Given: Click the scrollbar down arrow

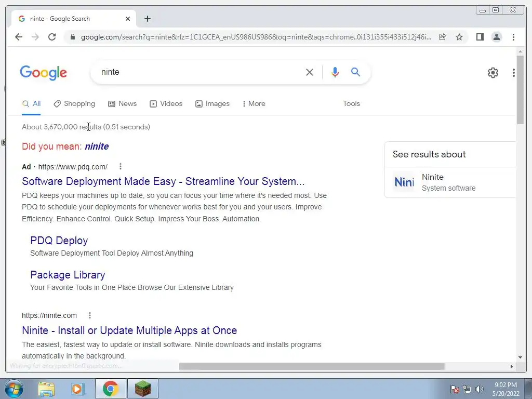Looking at the screenshot, I should pyautogui.click(x=520, y=357).
